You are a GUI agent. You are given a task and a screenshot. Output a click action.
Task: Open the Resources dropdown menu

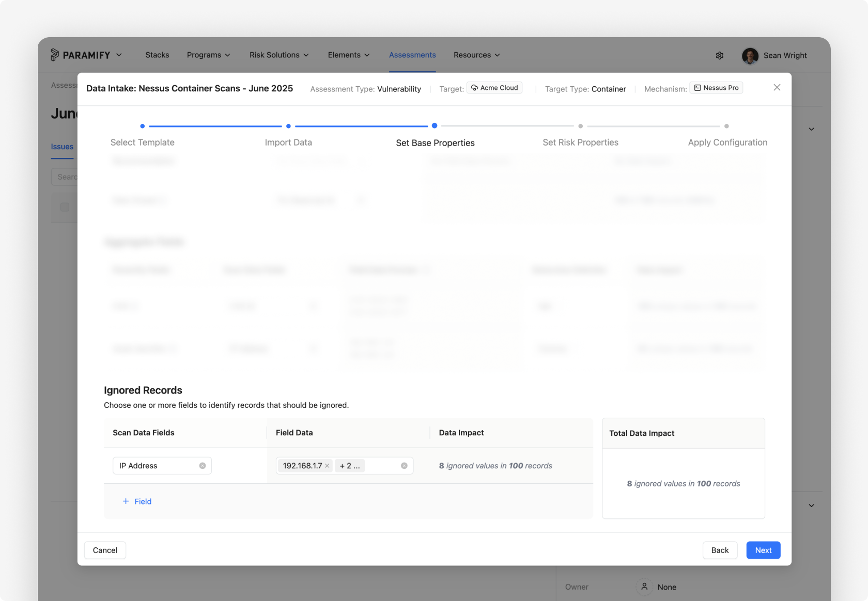click(x=477, y=55)
